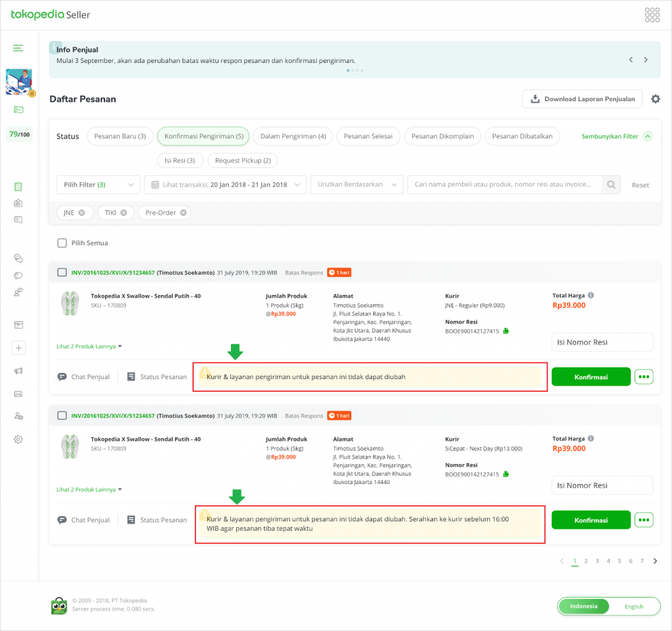Open the green order list clipboard icon
Image resolution: width=672 pixels, height=631 pixels.
coord(18,186)
